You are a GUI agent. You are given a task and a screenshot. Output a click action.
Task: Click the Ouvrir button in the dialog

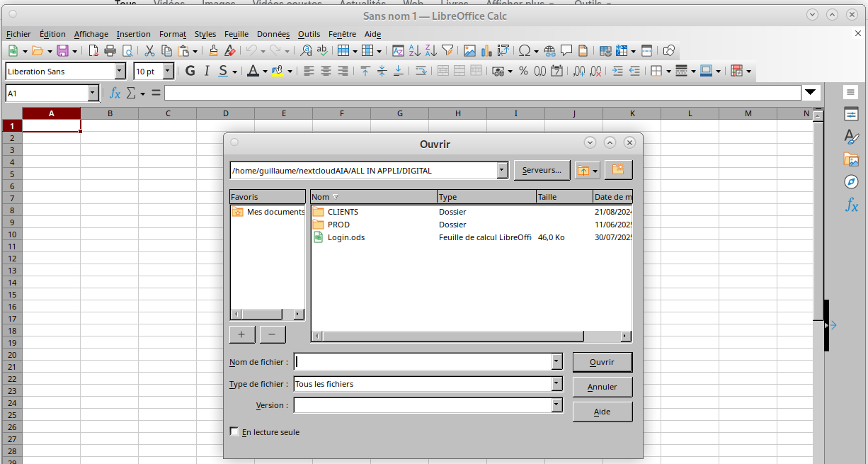603,362
